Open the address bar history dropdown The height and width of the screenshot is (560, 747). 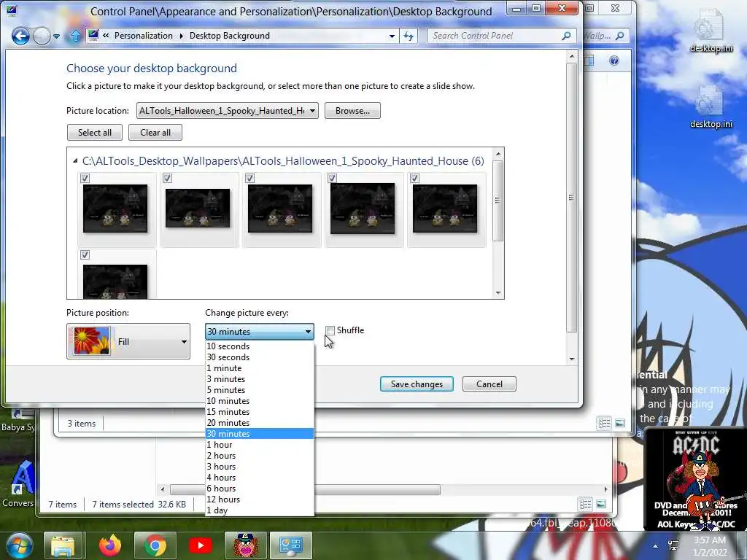coord(392,36)
